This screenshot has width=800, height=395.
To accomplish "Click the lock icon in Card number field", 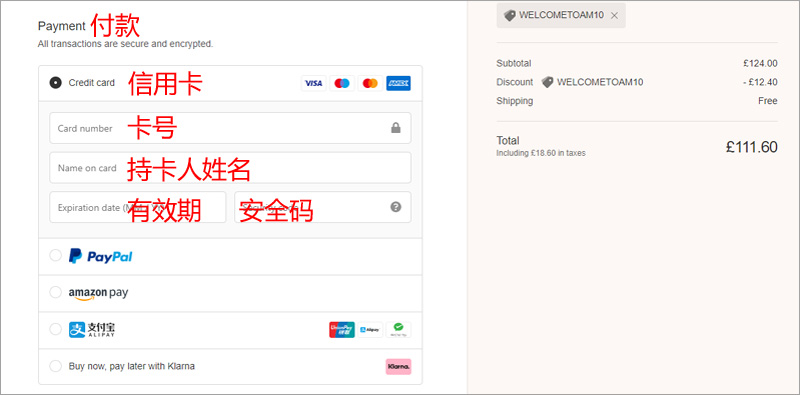I will pos(395,128).
